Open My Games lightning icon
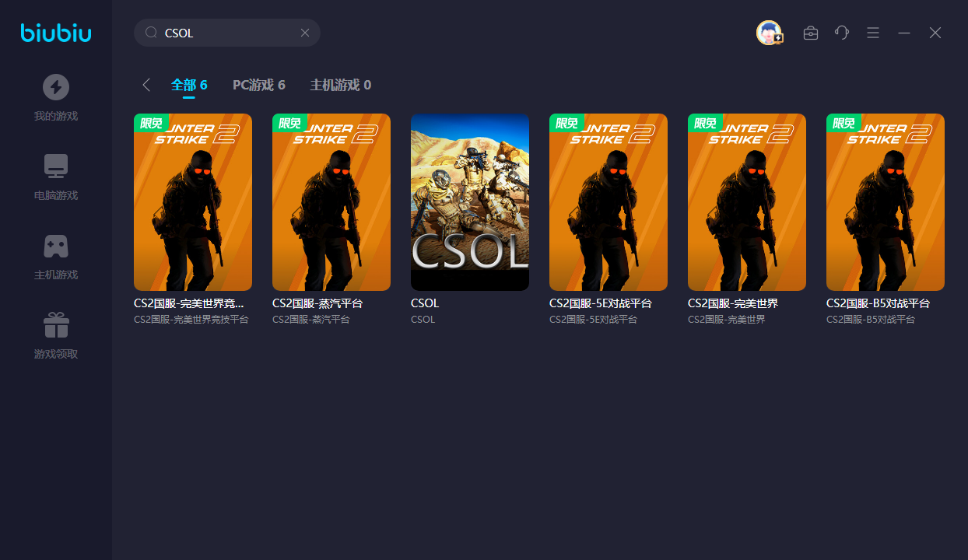The width and height of the screenshot is (968, 560). [56, 87]
